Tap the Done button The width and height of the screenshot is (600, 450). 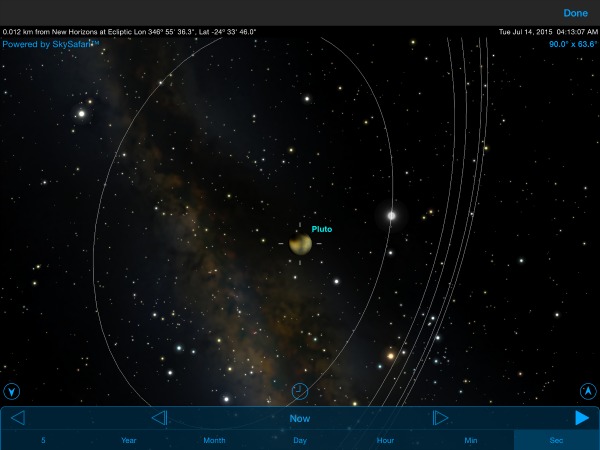click(x=575, y=13)
